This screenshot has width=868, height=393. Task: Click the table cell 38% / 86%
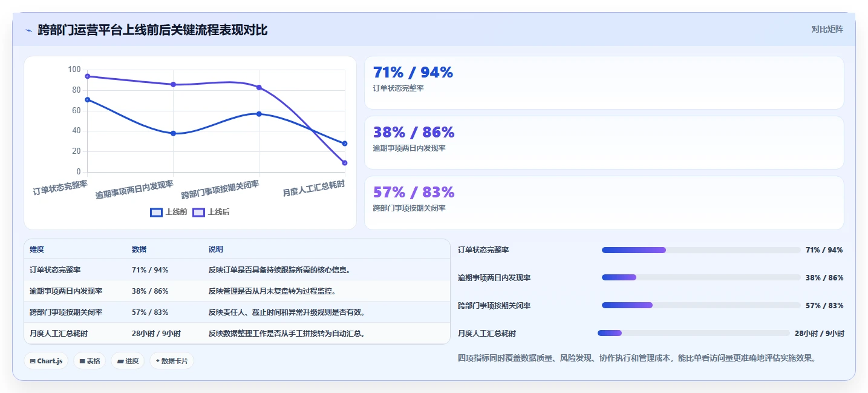(150, 291)
